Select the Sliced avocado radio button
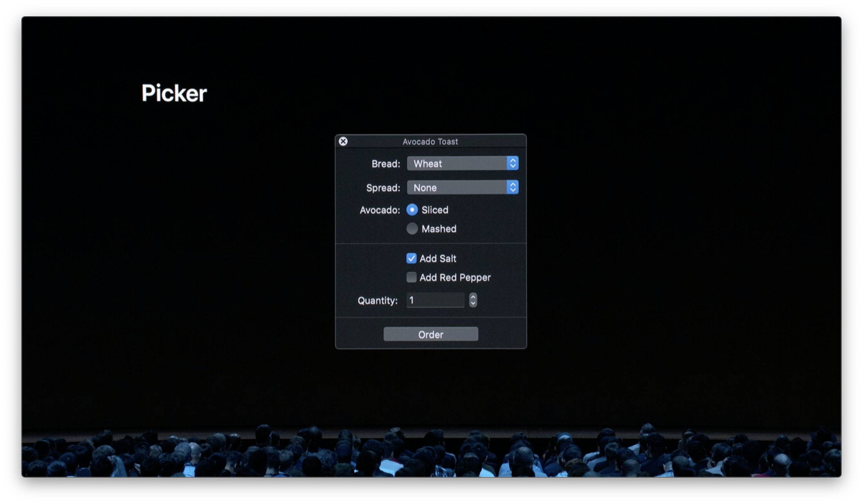This screenshot has width=863, height=504. pyautogui.click(x=412, y=210)
